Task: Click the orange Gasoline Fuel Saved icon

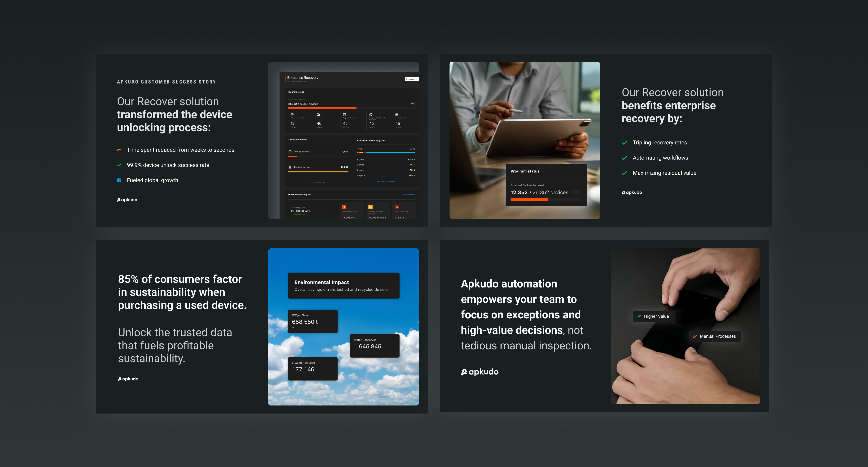Action: [344, 207]
